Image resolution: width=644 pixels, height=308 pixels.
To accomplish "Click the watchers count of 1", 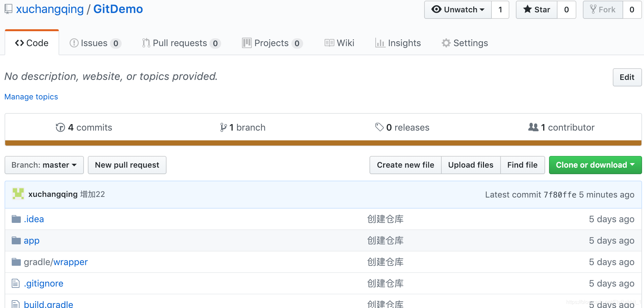I will coord(500,10).
